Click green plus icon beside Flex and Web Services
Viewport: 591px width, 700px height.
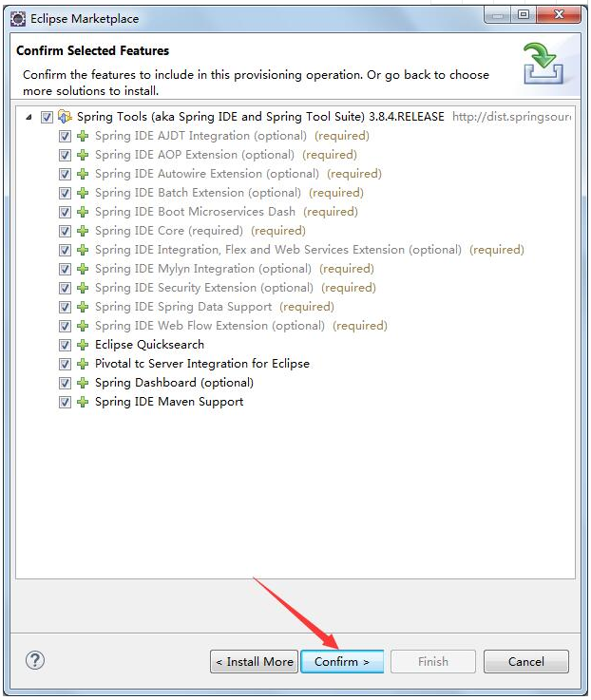pos(83,250)
